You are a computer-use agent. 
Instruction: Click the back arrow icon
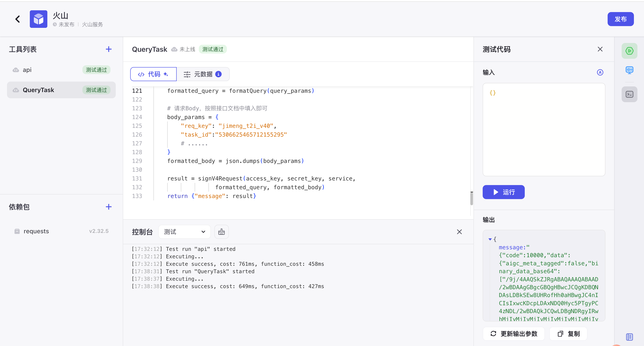coord(18,19)
